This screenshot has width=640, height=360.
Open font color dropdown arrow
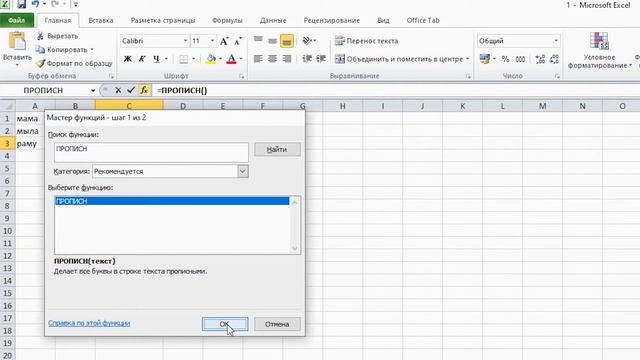241,59
